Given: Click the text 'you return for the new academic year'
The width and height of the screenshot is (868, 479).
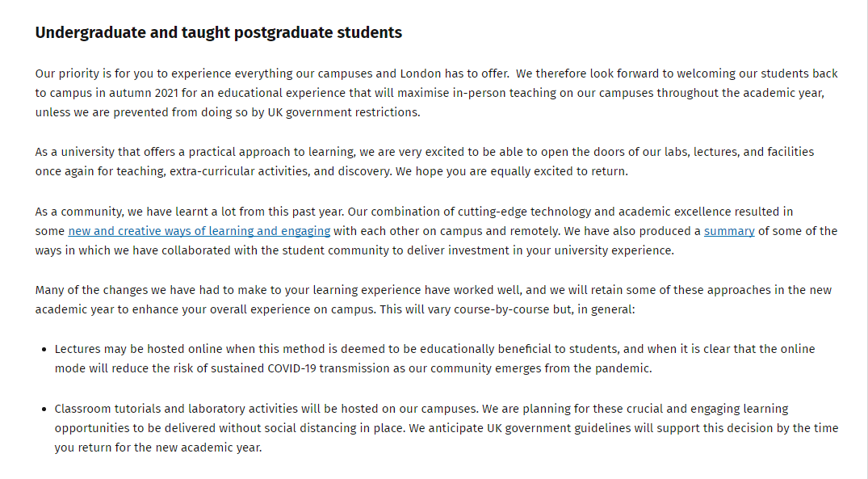Looking at the screenshot, I should tap(157, 447).
